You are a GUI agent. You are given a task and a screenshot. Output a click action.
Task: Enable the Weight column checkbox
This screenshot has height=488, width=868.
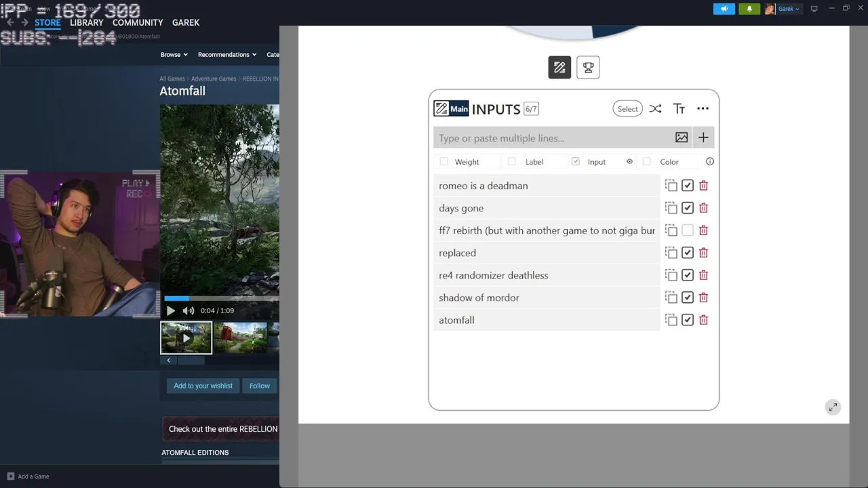(443, 161)
